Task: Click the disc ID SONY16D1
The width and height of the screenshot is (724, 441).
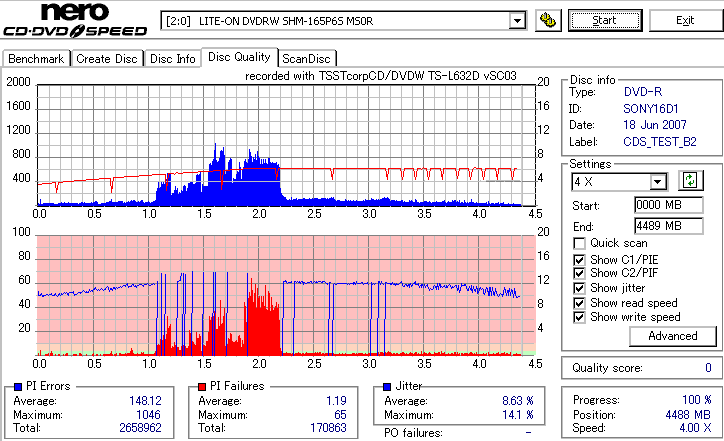Action: click(651, 109)
